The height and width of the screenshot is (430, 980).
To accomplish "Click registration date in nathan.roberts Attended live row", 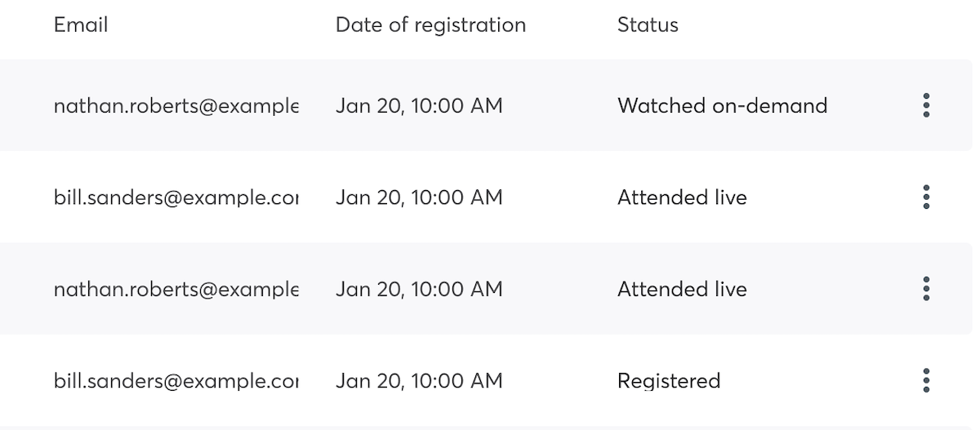I will (x=419, y=289).
